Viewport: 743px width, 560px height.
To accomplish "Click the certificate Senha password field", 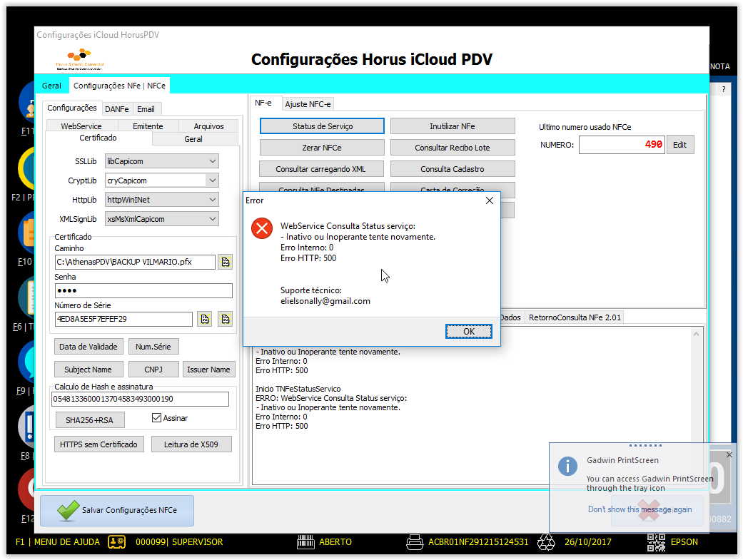I will pyautogui.click(x=143, y=291).
